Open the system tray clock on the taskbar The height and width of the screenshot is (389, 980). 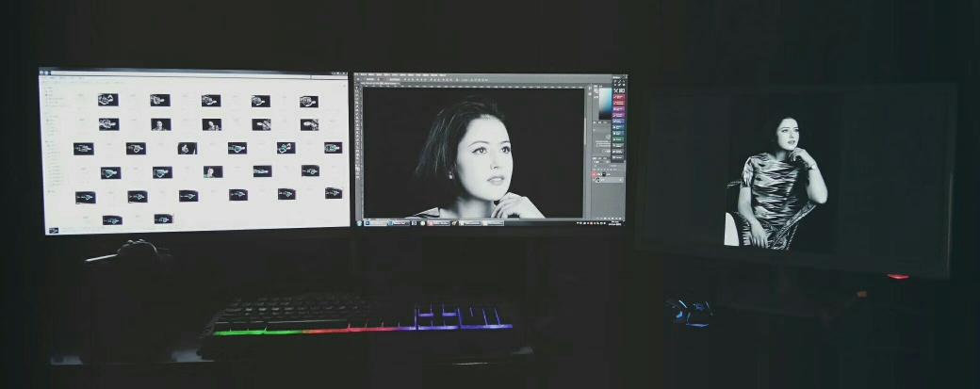614,223
